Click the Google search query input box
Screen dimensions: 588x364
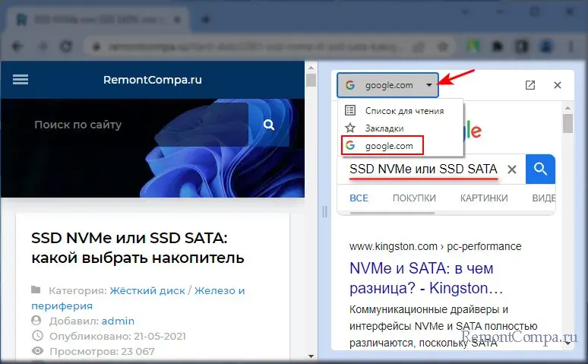(x=422, y=169)
